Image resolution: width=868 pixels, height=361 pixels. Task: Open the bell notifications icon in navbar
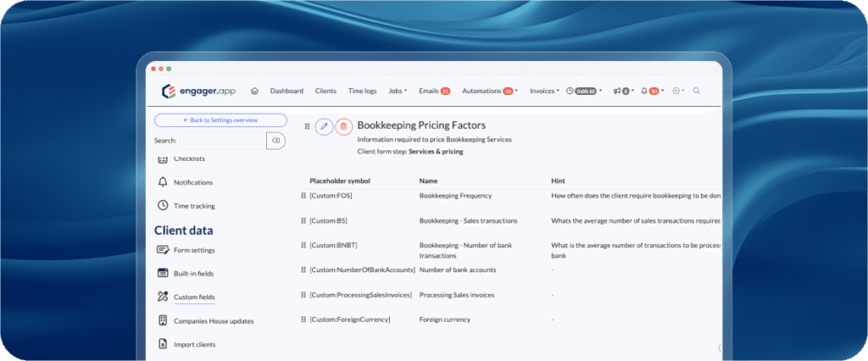[644, 91]
